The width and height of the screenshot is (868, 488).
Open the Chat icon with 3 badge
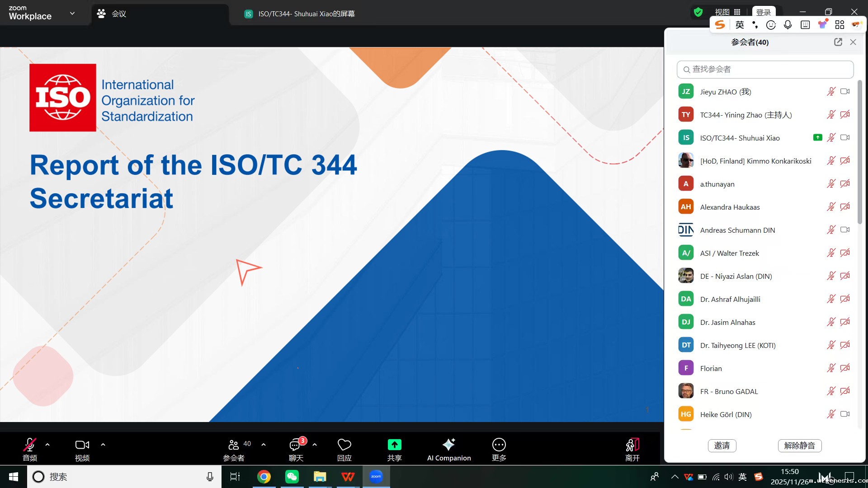tap(295, 445)
